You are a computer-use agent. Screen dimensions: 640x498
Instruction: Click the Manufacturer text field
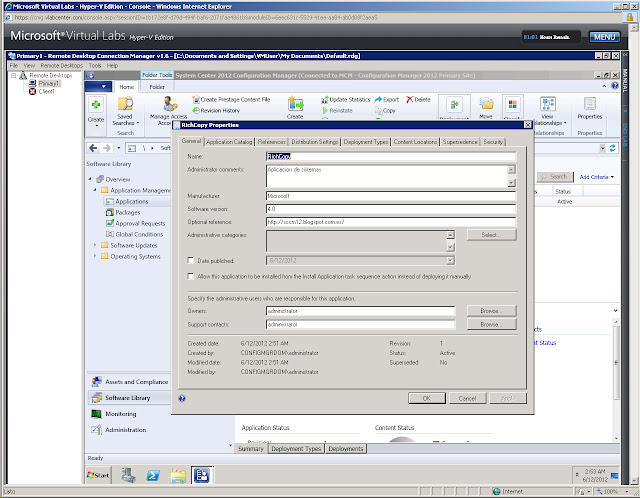pos(391,196)
